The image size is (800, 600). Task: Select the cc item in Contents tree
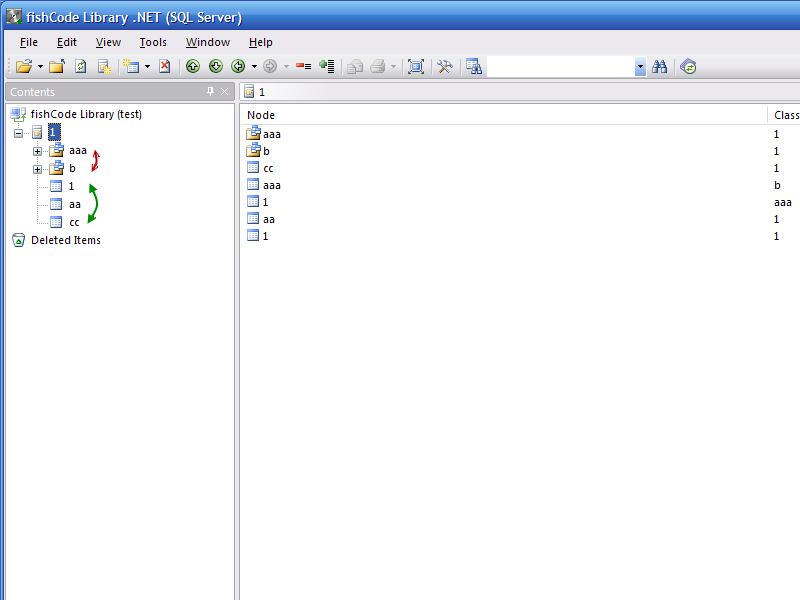[74, 222]
